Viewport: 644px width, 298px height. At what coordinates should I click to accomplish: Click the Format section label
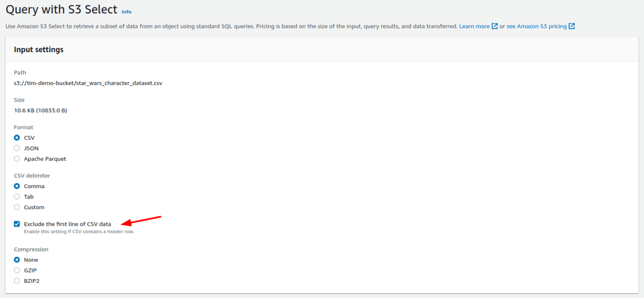pos(23,127)
